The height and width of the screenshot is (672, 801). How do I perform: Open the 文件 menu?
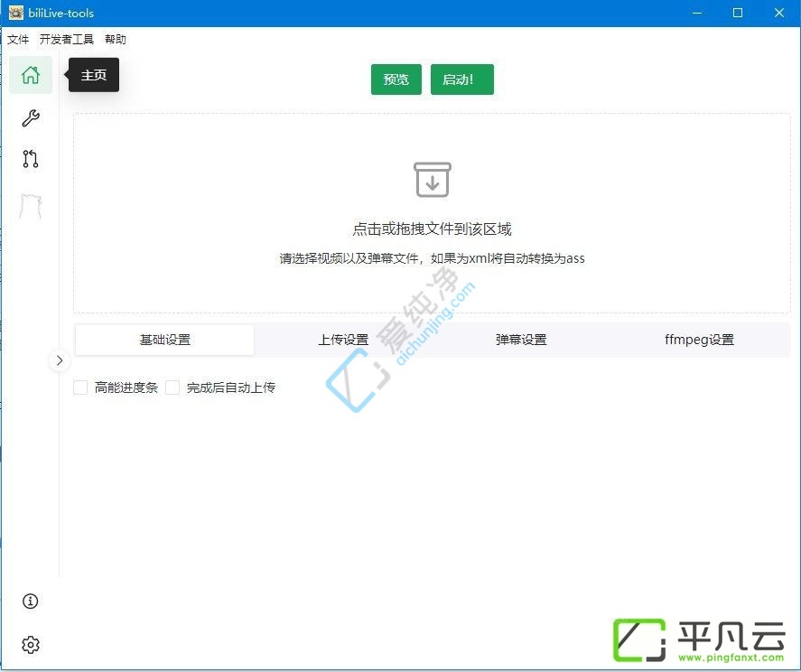coord(18,40)
